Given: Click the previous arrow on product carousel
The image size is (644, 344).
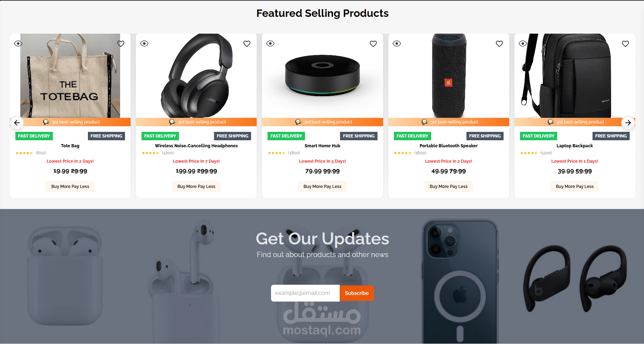Looking at the screenshot, I should [17, 123].
